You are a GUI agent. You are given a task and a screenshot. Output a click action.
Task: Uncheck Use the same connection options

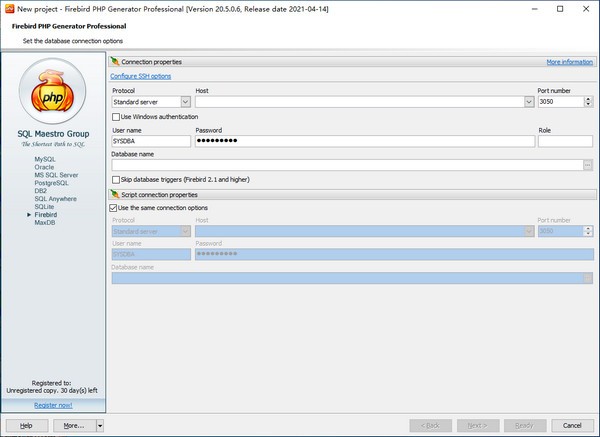[113, 208]
